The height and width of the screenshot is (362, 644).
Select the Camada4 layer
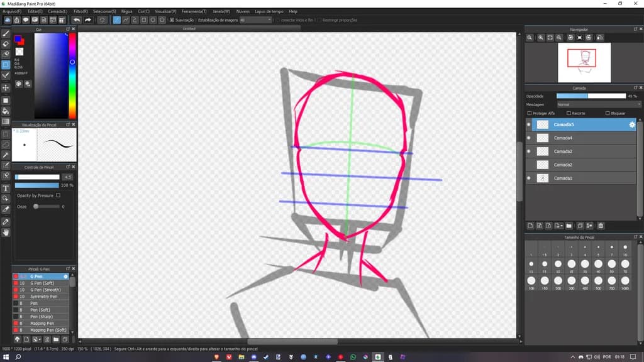(x=580, y=138)
